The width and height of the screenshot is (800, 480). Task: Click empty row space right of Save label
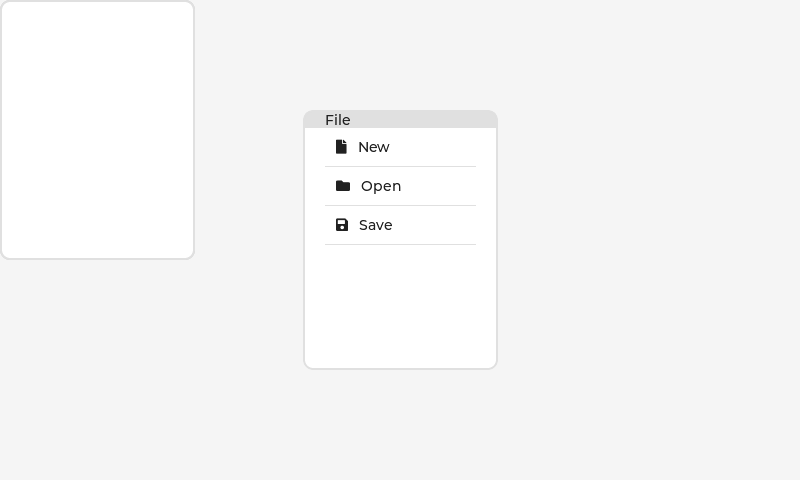coord(440,225)
